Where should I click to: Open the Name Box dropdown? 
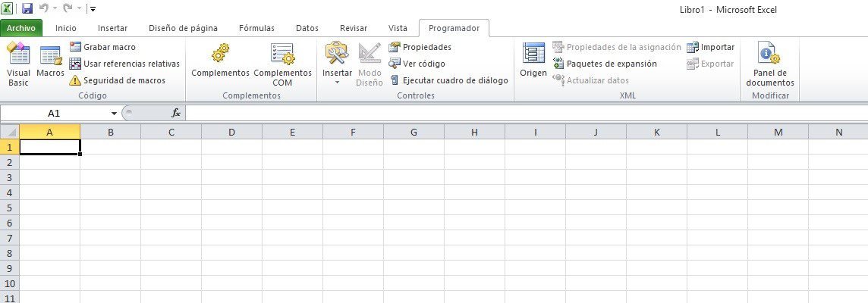click(x=114, y=114)
